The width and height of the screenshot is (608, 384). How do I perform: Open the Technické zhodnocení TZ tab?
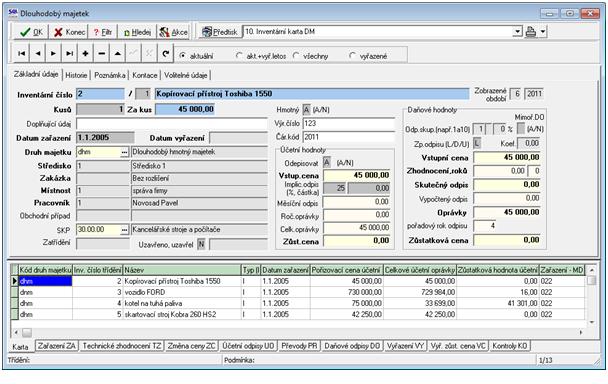[x=122, y=346]
